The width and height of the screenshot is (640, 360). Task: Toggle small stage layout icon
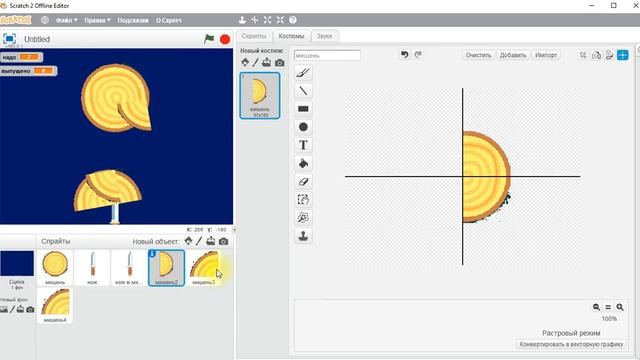(x=9, y=39)
